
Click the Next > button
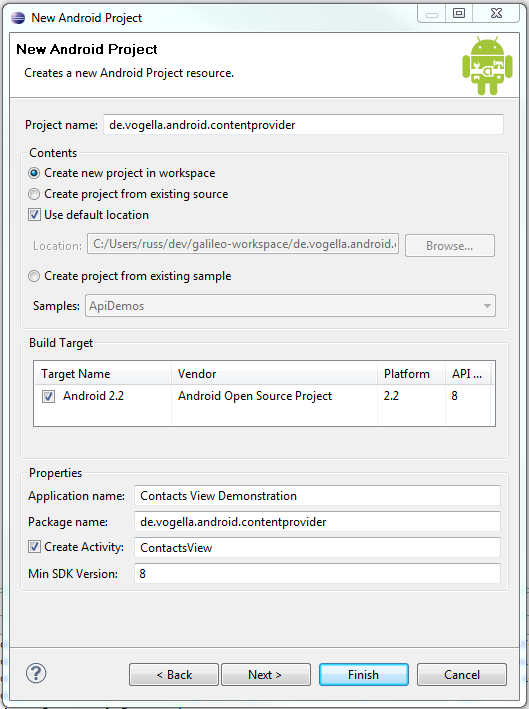pyautogui.click(x=265, y=675)
